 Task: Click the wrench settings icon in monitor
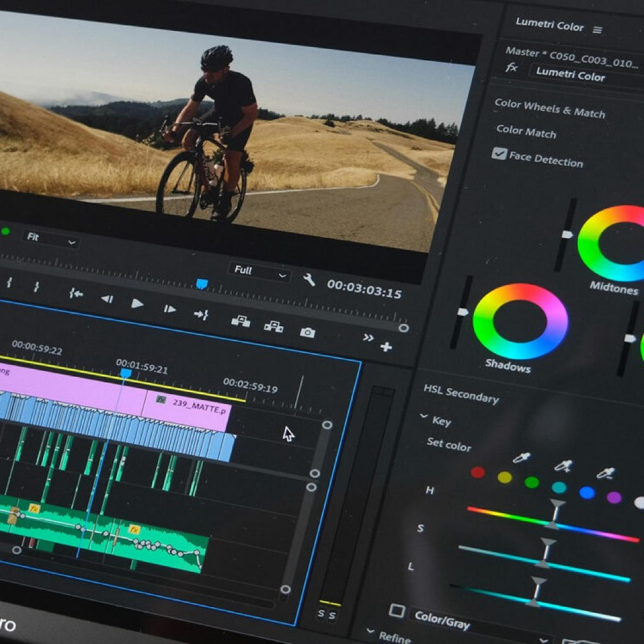click(309, 280)
